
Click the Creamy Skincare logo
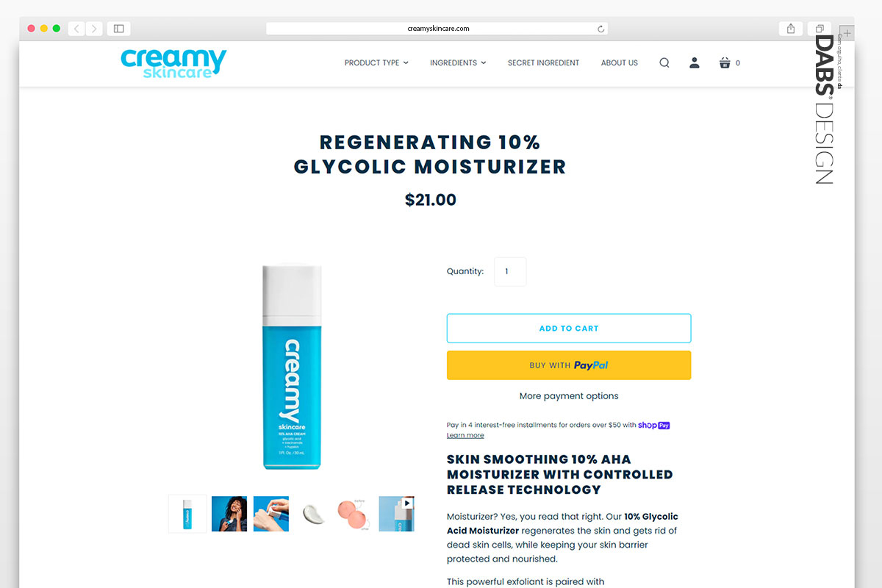pyautogui.click(x=173, y=63)
